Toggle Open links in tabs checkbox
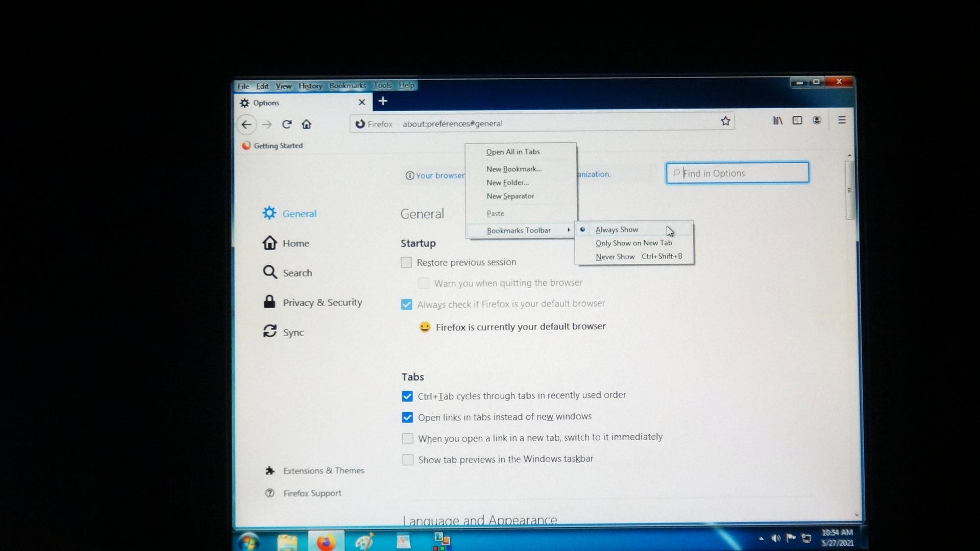Screen dimensions: 980x551 (407, 418)
